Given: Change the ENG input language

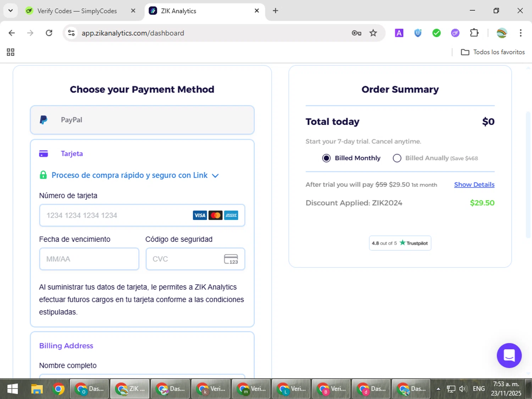Looking at the screenshot, I should point(479,389).
